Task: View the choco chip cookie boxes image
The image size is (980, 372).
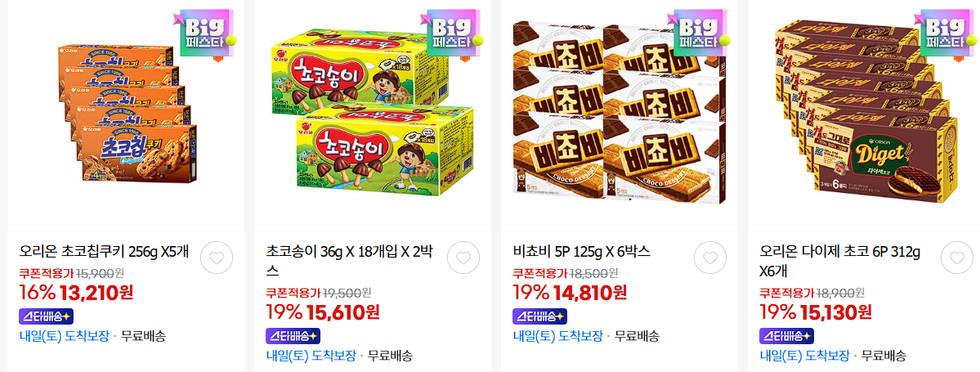Action: [x=127, y=113]
